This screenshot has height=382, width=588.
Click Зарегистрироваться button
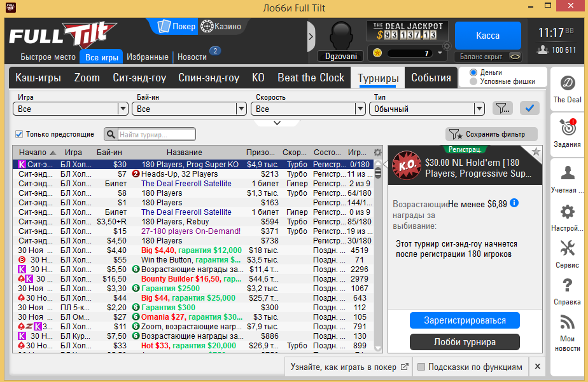(x=465, y=320)
